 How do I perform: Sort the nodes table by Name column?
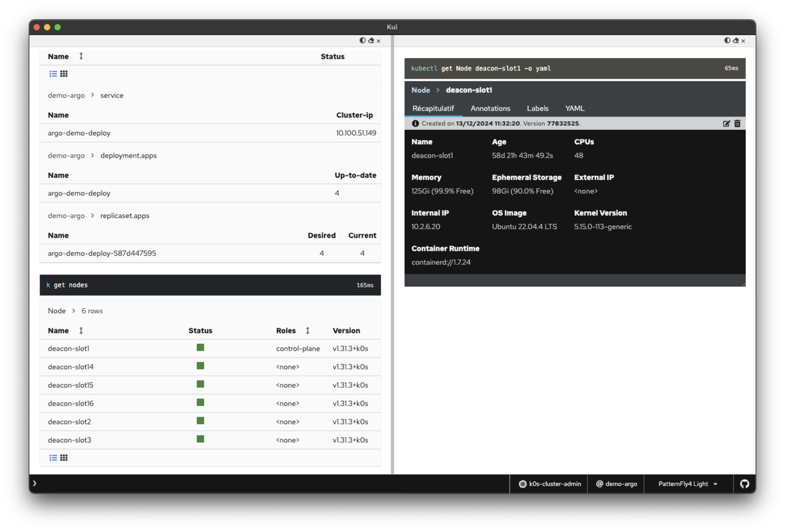81,331
